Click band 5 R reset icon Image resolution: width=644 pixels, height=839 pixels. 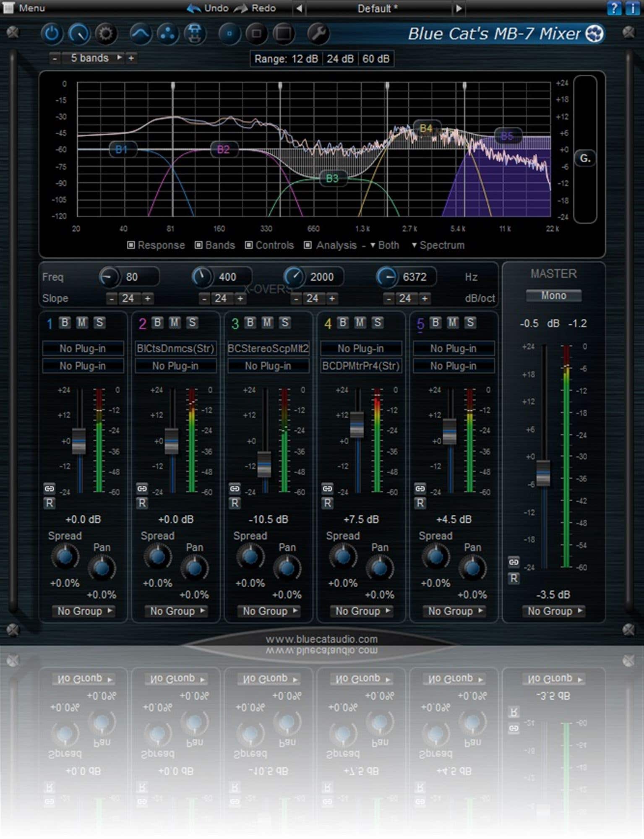pos(420,503)
